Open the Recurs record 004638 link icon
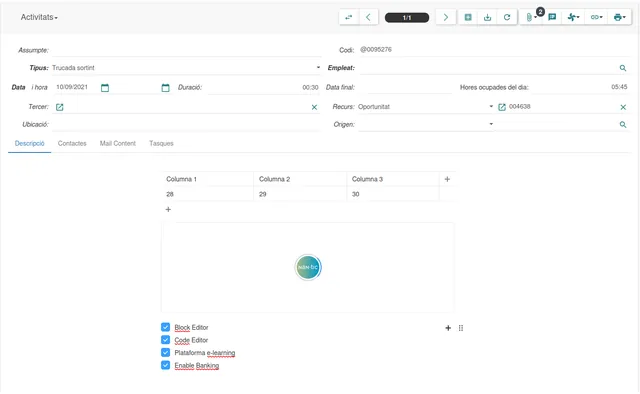The height and width of the screenshot is (394, 640). click(502, 107)
